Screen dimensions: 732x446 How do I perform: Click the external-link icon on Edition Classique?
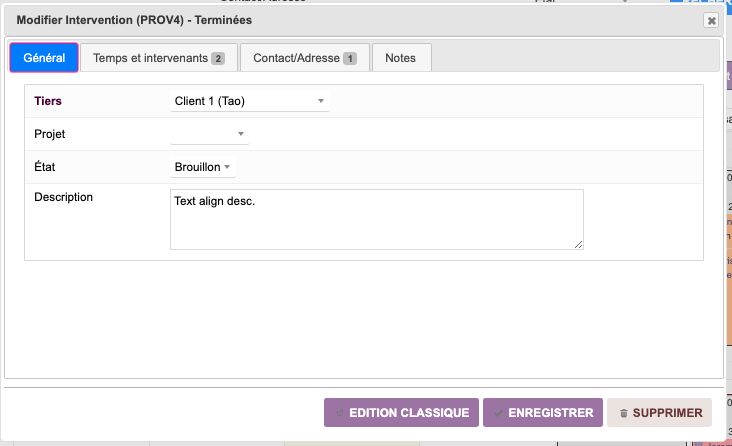(x=340, y=413)
